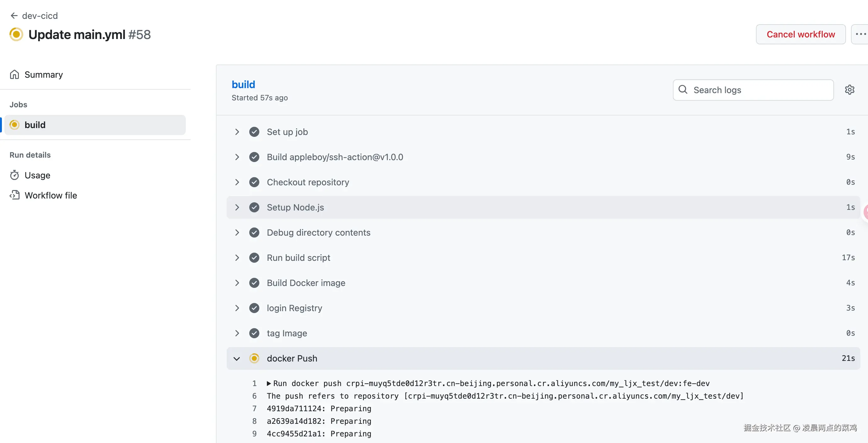The image size is (868, 443).
Task: Click the 'Build Docker image' step label
Action: click(x=306, y=283)
